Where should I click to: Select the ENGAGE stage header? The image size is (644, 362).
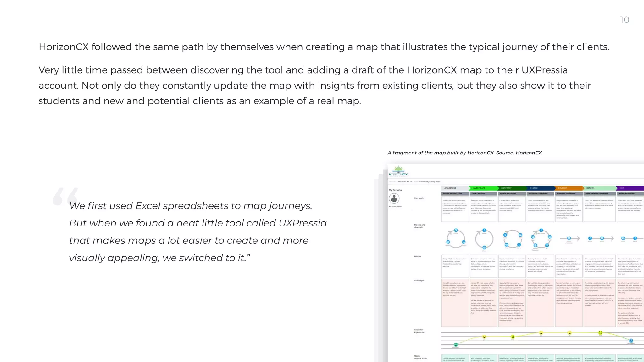click(540, 188)
